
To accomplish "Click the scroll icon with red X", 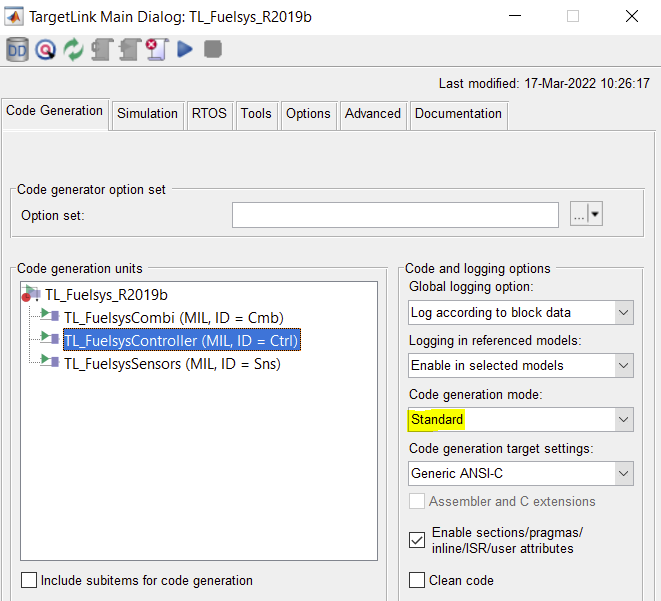I will click(x=157, y=50).
